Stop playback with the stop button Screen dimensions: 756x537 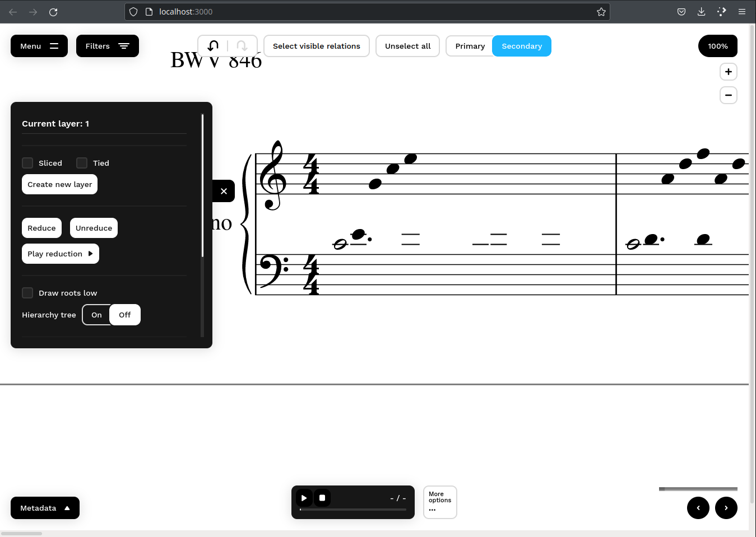[x=322, y=498]
